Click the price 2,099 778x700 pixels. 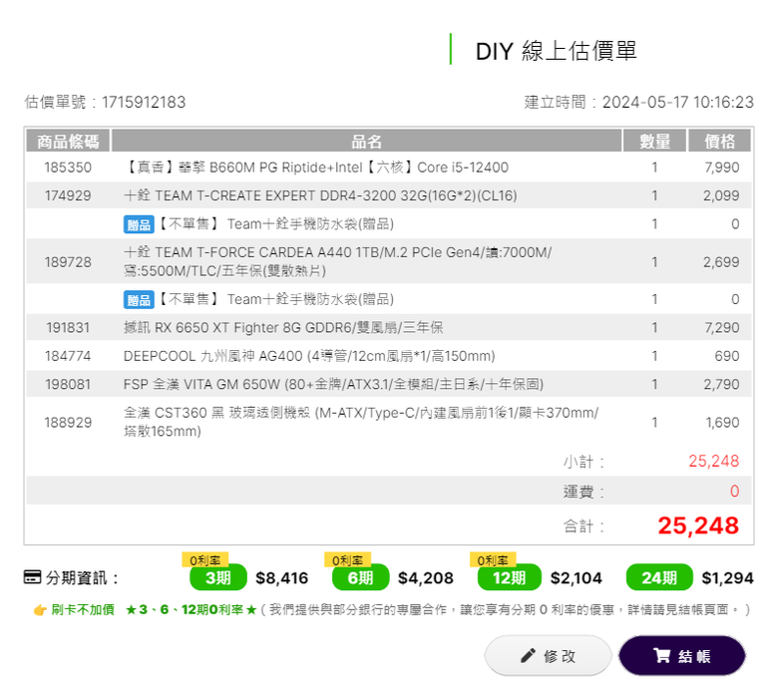click(721, 195)
